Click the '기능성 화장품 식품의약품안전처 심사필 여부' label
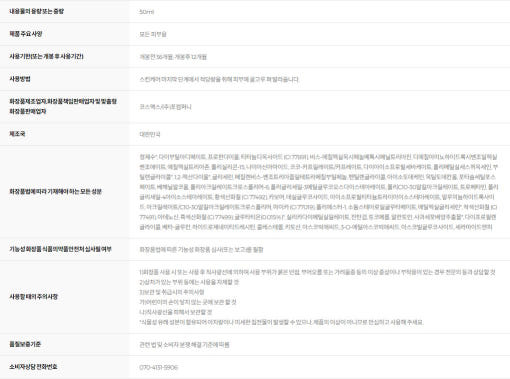This screenshot has width=510, height=379. (x=60, y=249)
